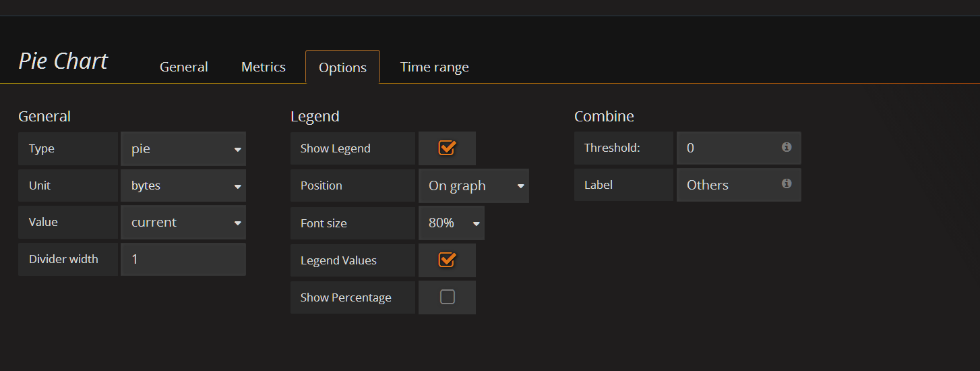This screenshot has height=371, width=980.
Task: Click the Combine section heading
Action: click(x=604, y=117)
